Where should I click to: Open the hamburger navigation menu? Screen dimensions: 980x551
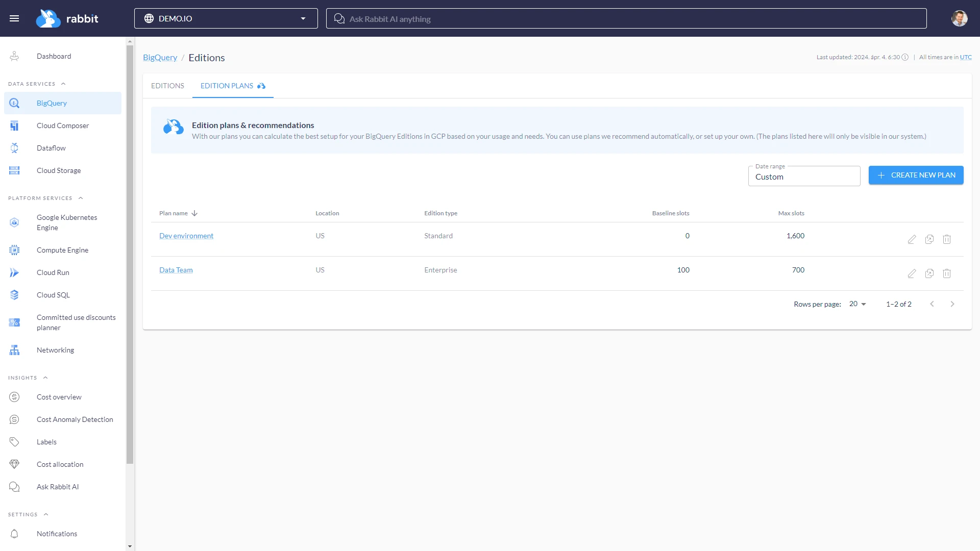tap(14, 18)
